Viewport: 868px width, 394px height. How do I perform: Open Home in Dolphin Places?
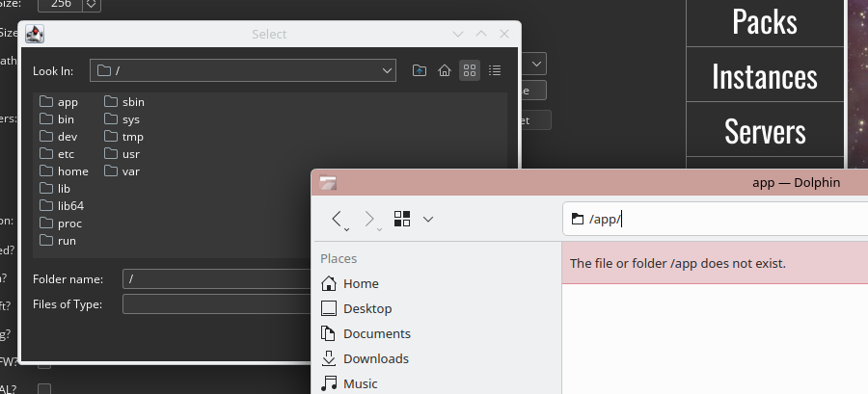click(x=350, y=283)
